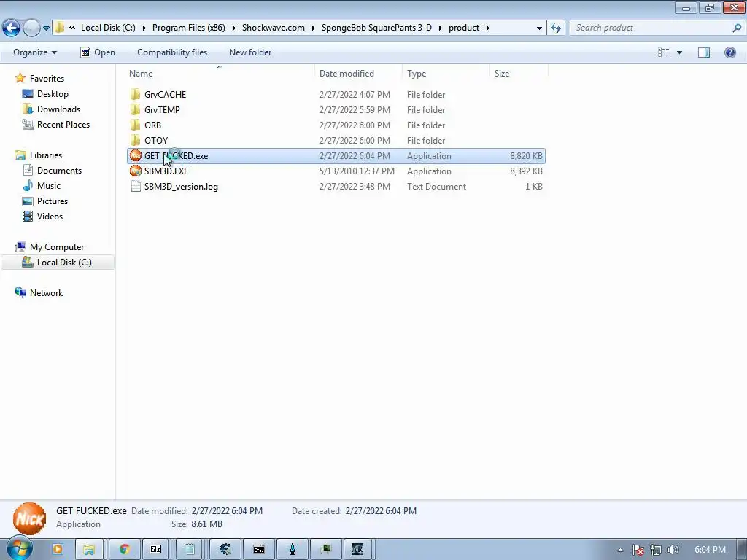Open the Music library
This screenshot has height=560, width=747.
coord(49,185)
